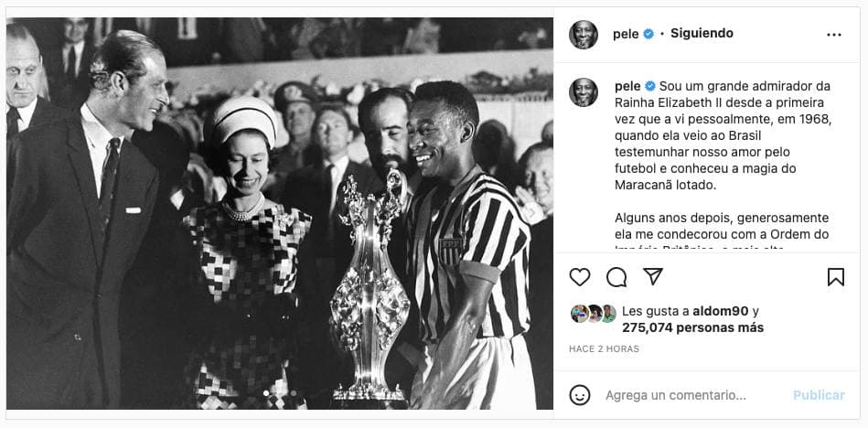Open comments via the speech bubble icon
The image size is (868, 428).
click(x=616, y=277)
